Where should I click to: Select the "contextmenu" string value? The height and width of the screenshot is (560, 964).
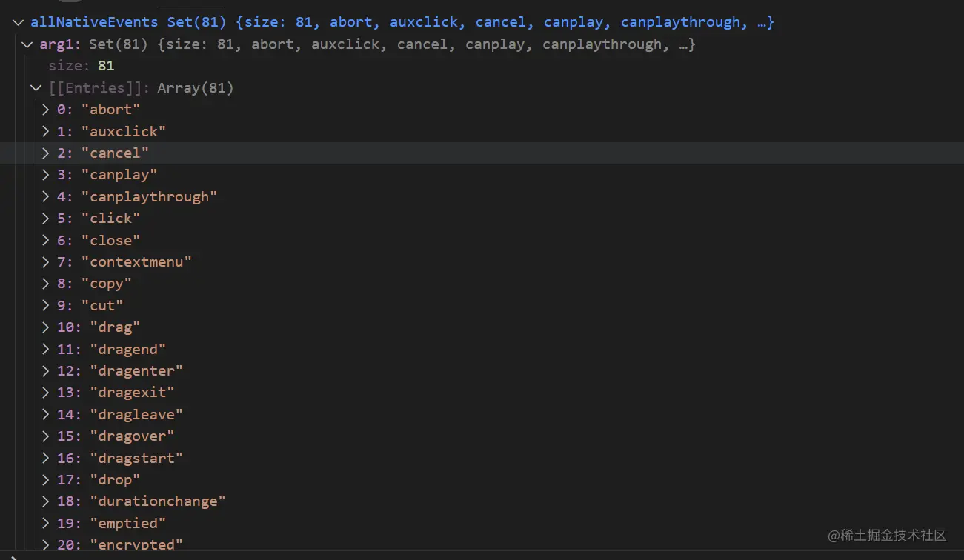[137, 262]
